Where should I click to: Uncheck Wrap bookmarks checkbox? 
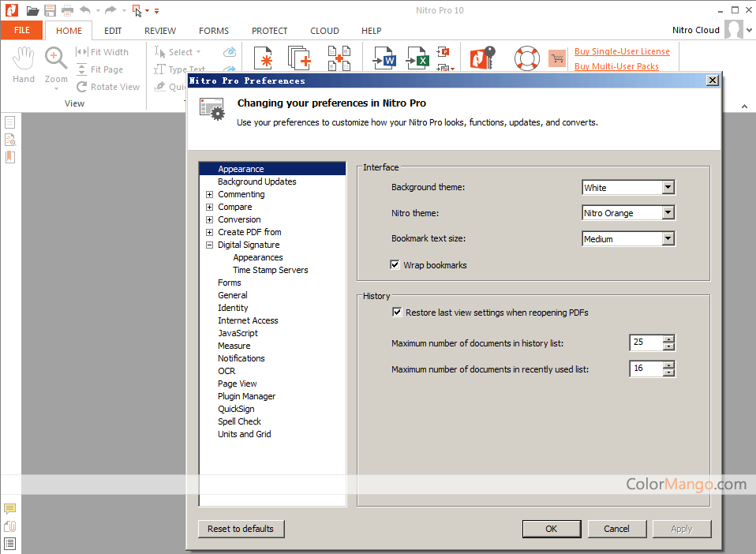tap(395, 265)
